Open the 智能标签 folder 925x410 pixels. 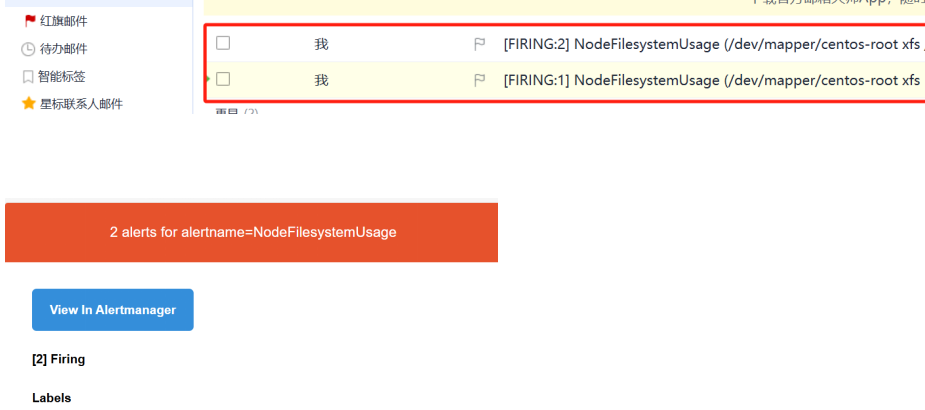(62, 77)
